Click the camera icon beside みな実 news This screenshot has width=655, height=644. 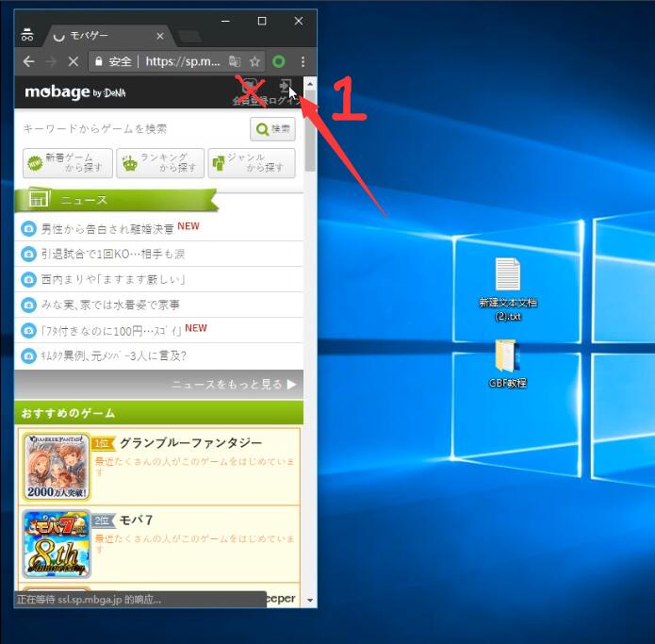(x=29, y=305)
